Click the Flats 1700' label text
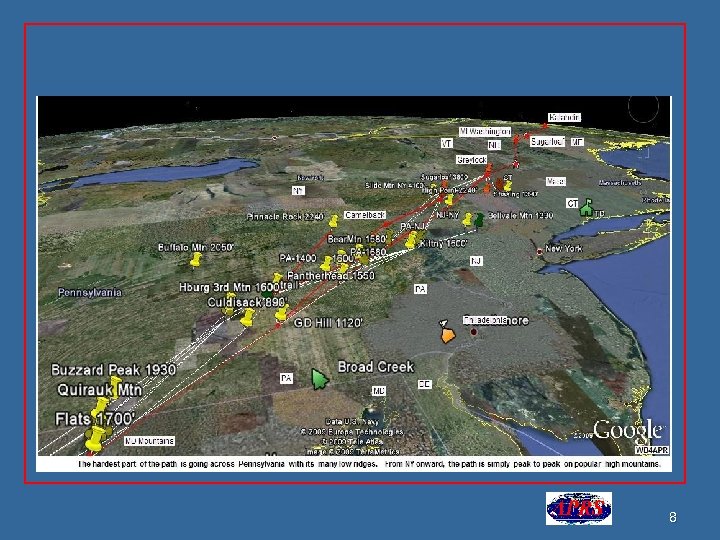The width and height of the screenshot is (720, 540). point(95,419)
